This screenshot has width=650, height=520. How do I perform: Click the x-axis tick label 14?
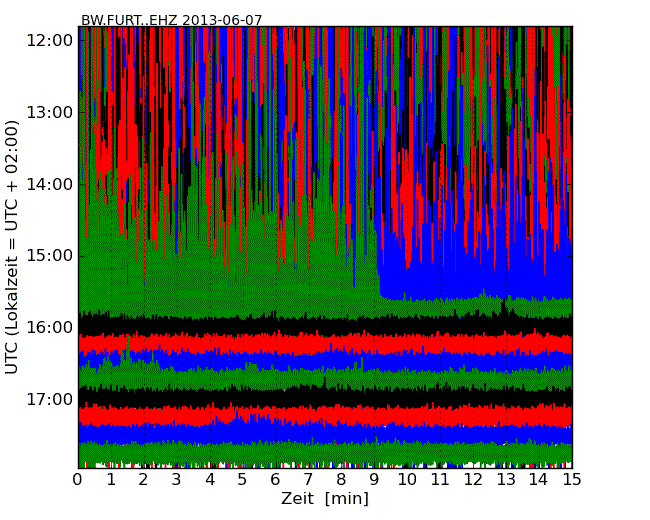coord(538,480)
